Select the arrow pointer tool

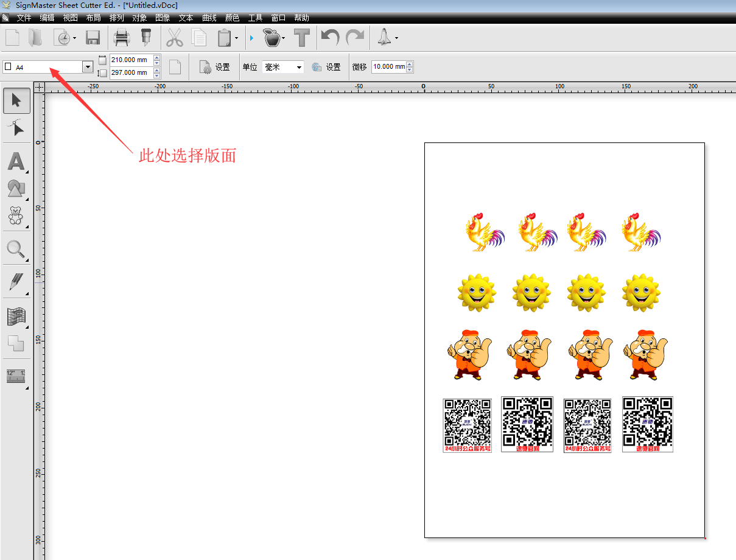click(x=16, y=101)
